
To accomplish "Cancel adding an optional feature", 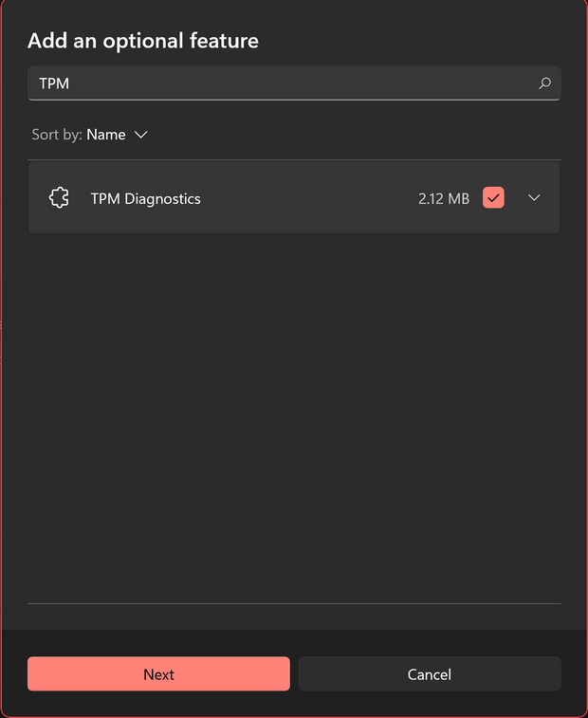I will tap(430, 673).
